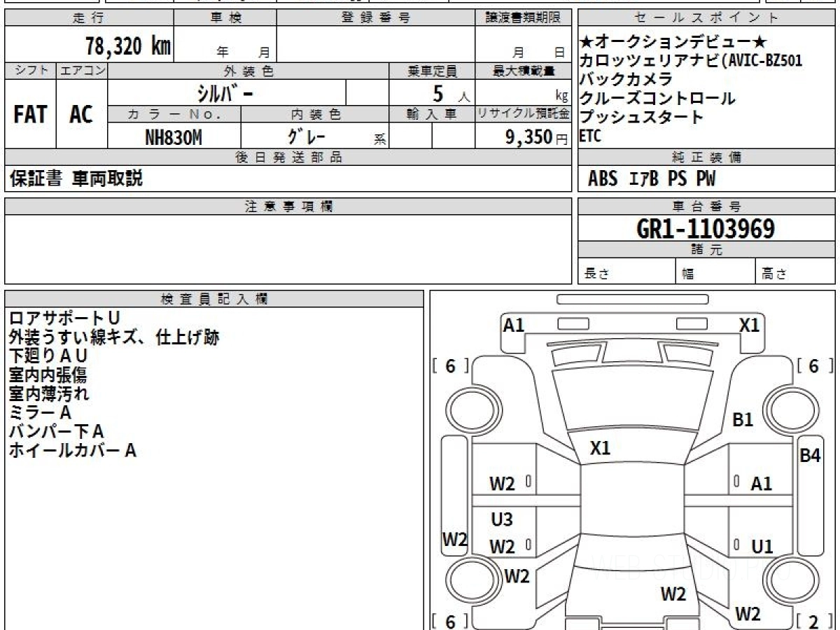Image resolution: width=840 pixels, height=630 pixels.
Task: Select the AC air conditioner value
Action: click(x=81, y=115)
